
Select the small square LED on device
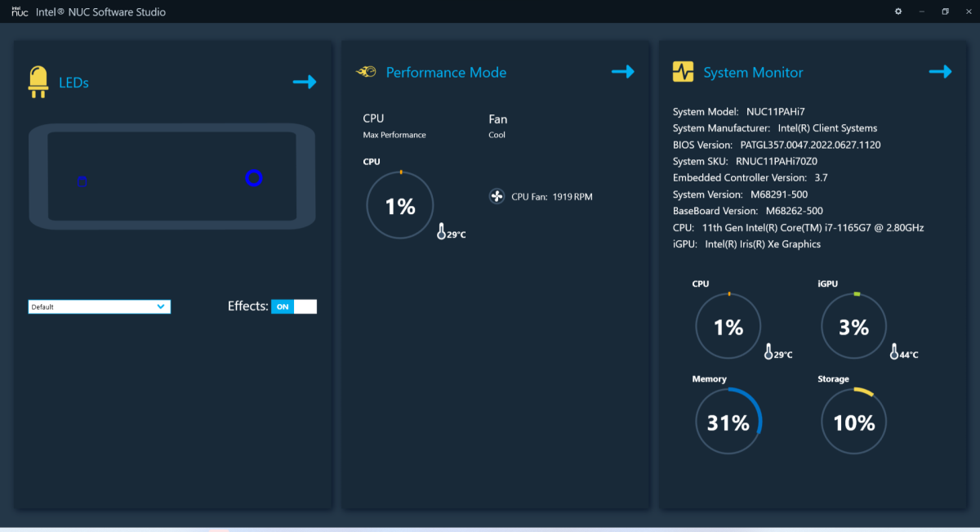pyautogui.click(x=82, y=181)
